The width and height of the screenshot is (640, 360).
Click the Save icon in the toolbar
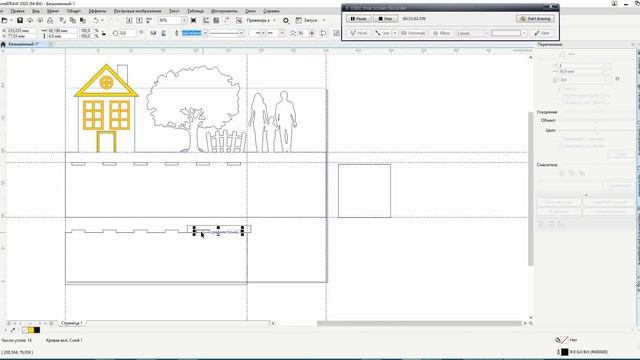20,20
